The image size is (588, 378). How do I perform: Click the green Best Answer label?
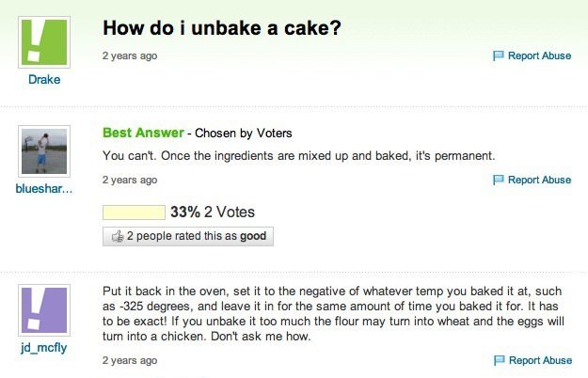pyautogui.click(x=143, y=133)
